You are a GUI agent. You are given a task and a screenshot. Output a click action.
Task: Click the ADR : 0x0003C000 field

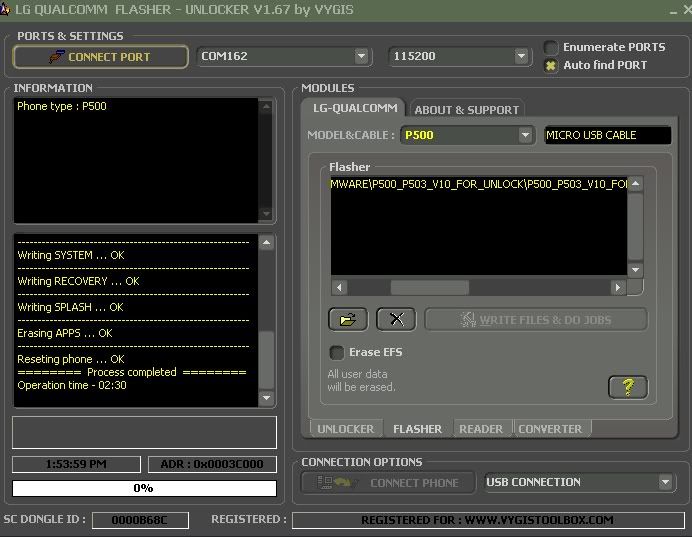(212, 464)
